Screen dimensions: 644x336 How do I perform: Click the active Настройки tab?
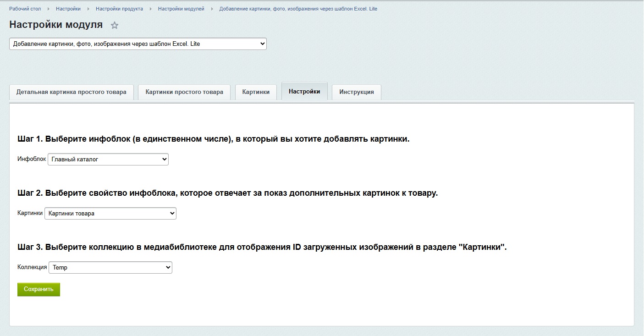coord(304,92)
